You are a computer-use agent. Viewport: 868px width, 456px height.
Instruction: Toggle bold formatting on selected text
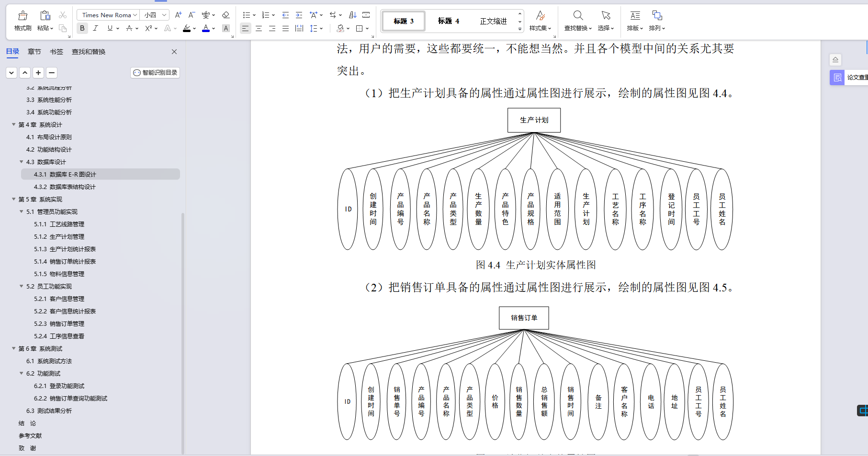[82, 28]
